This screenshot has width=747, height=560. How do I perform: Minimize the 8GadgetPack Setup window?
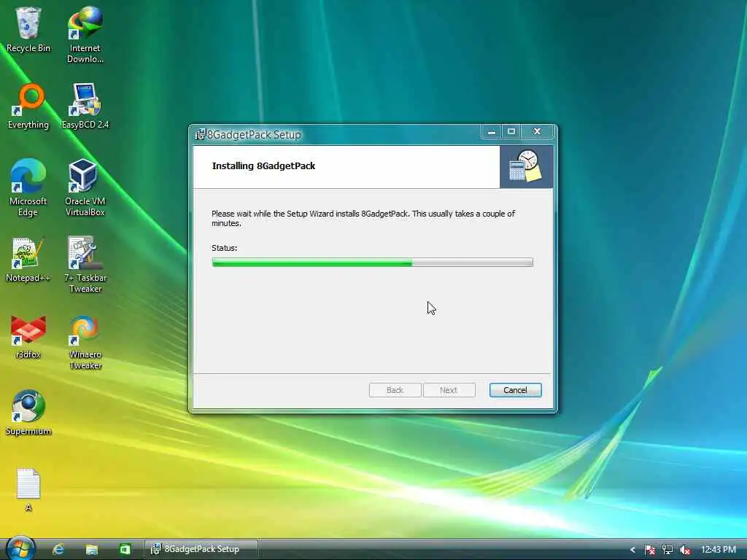point(491,131)
